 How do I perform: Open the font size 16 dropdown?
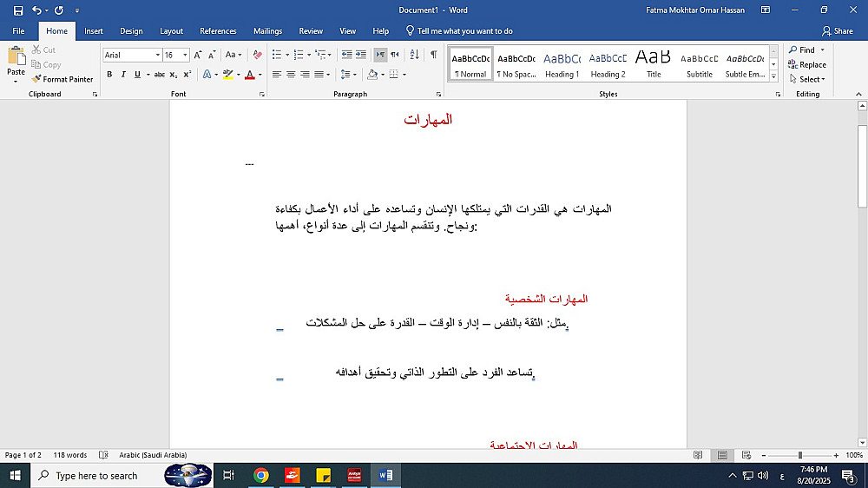[185, 55]
